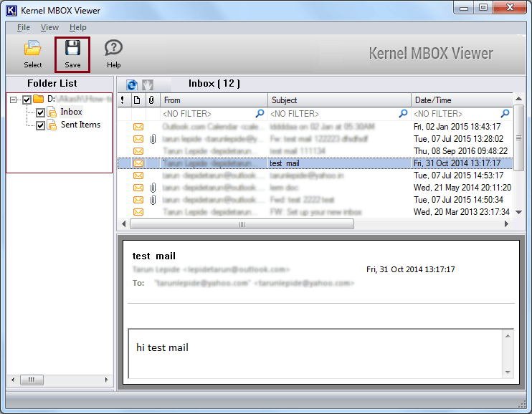Screen dimensions: 532x414
Task: Click paperclip icon of 07 Jul 2015 14:50:34 email
Action: [153, 200]
